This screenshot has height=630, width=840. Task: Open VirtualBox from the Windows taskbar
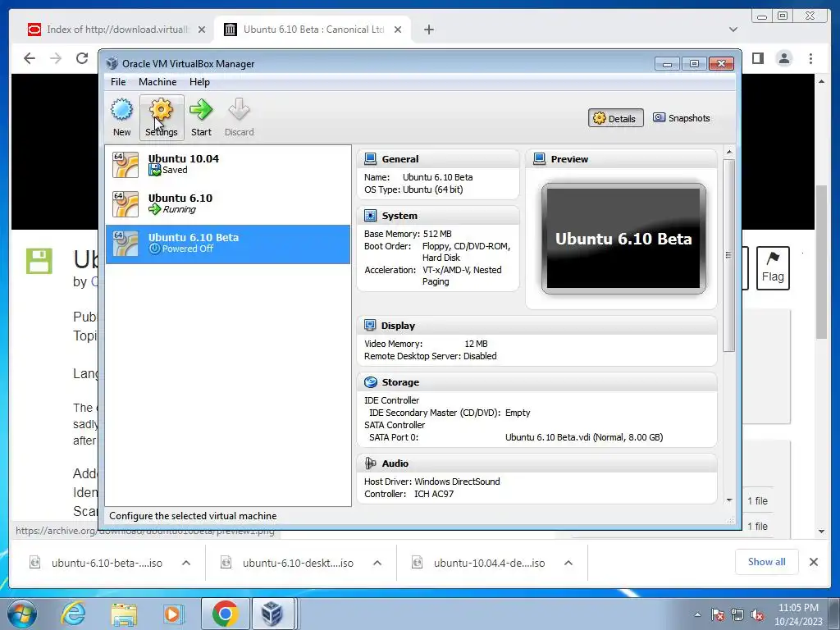272,614
